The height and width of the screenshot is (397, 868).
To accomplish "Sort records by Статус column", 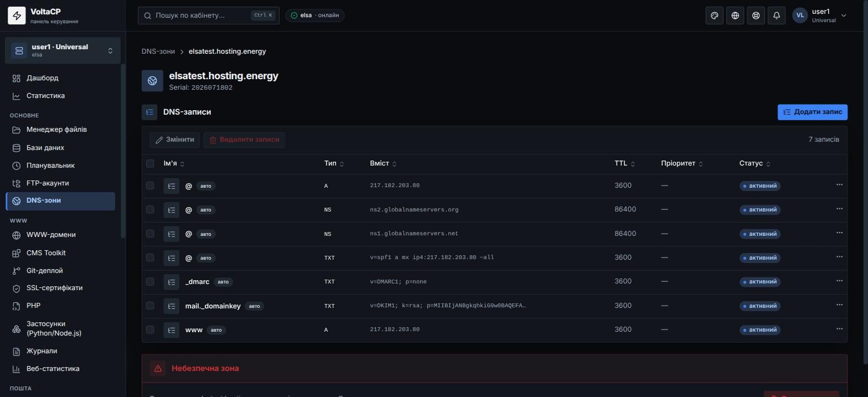I will (x=755, y=163).
